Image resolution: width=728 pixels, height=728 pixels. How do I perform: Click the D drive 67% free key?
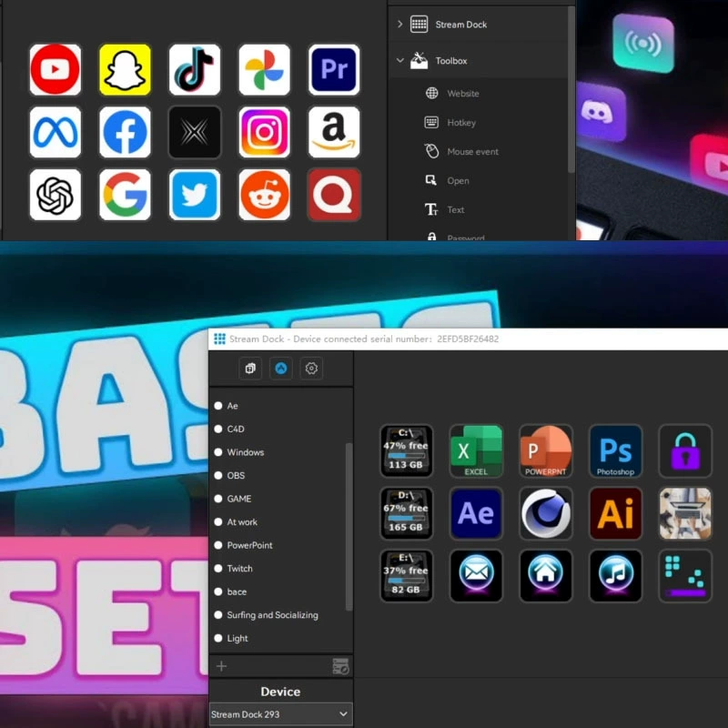(x=406, y=513)
